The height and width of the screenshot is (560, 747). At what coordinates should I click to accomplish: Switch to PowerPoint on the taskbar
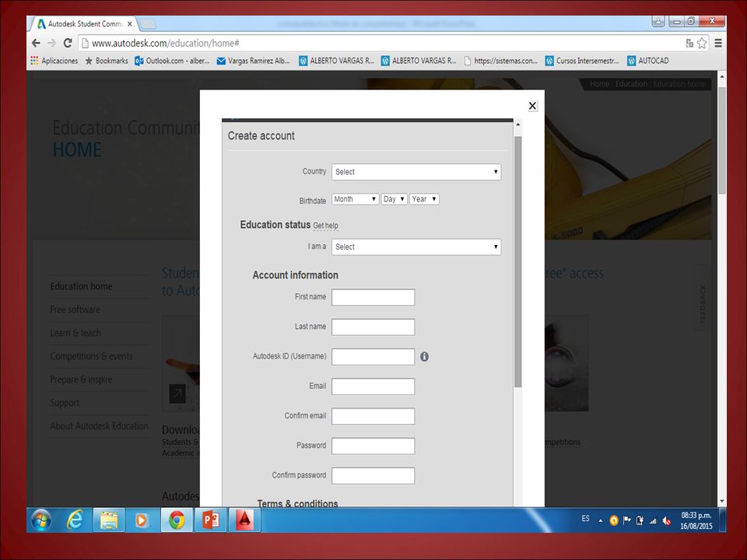[x=211, y=520]
